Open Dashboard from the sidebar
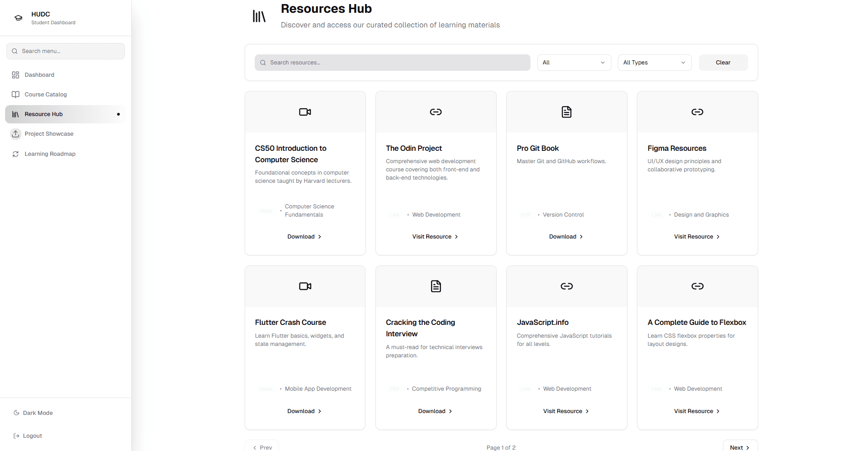This screenshot has height=451, width=868. (x=39, y=75)
